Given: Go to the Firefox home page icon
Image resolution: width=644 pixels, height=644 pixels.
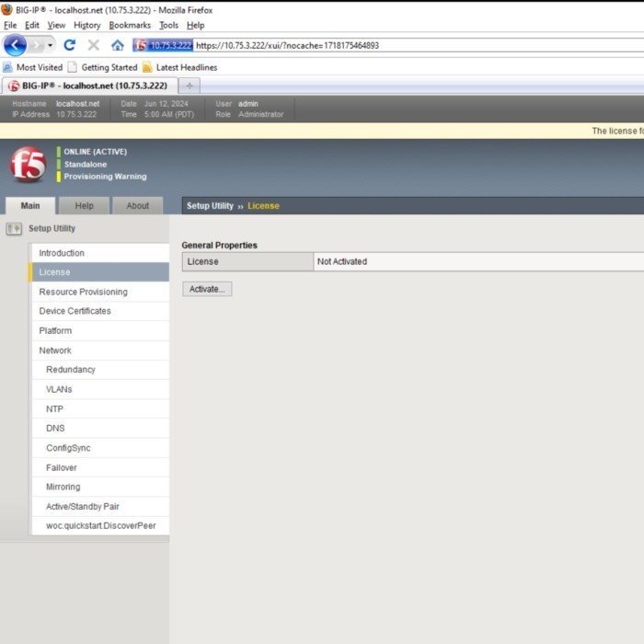Looking at the screenshot, I should tap(117, 45).
